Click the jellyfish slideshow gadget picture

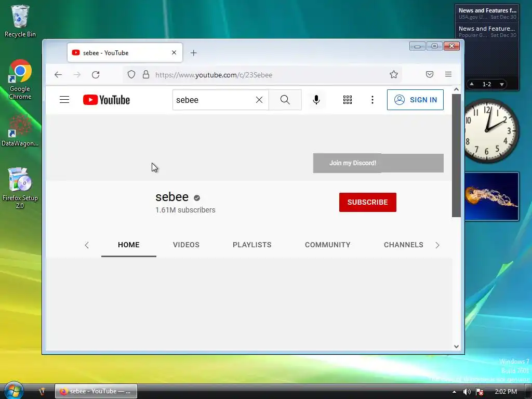tap(491, 196)
